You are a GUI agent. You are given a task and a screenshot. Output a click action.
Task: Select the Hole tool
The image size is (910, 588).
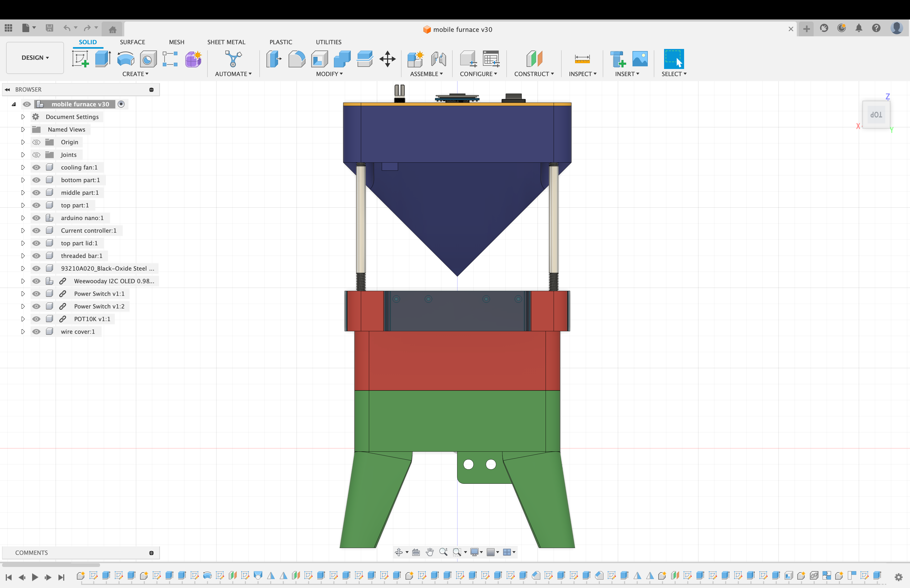point(148,59)
